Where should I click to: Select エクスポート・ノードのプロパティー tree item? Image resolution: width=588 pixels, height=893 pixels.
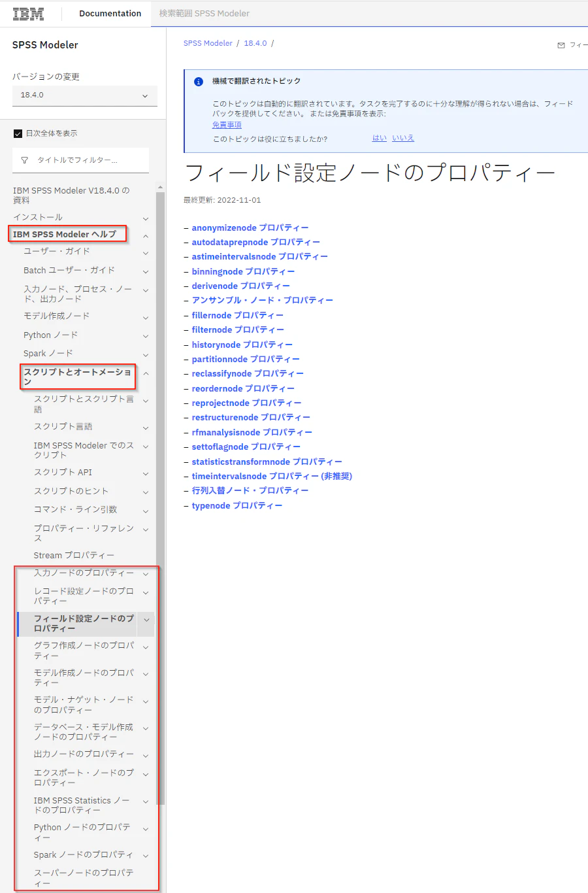coord(84,778)
